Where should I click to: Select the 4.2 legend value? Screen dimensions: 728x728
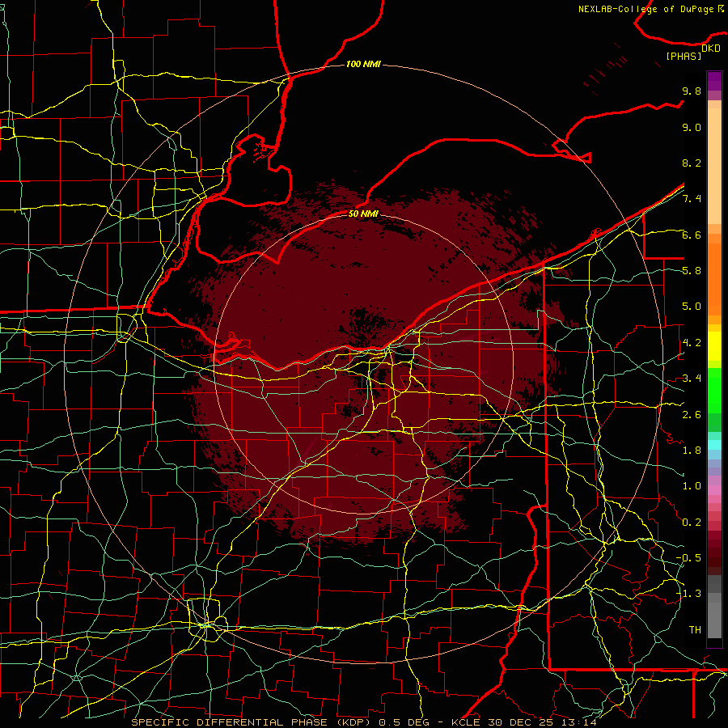pyautogui.click(x=692, y=343)
